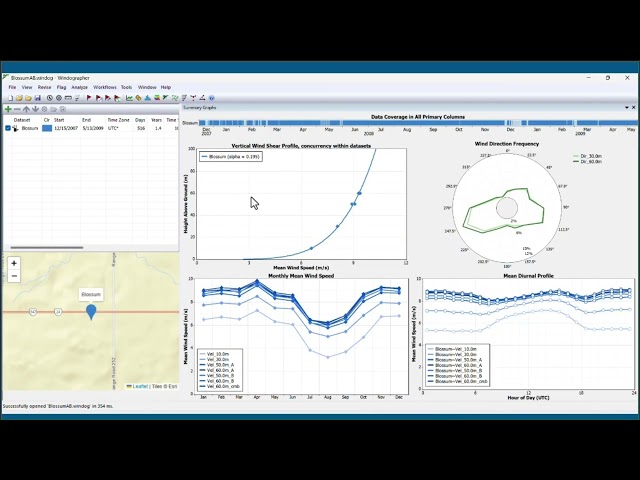This screenshot has width=640, height=480.
Task: Click the Blossum popup label on map
Action: 91,294
